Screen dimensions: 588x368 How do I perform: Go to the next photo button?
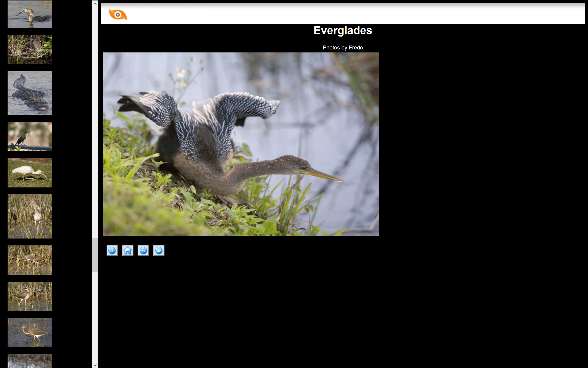point(143,250)
